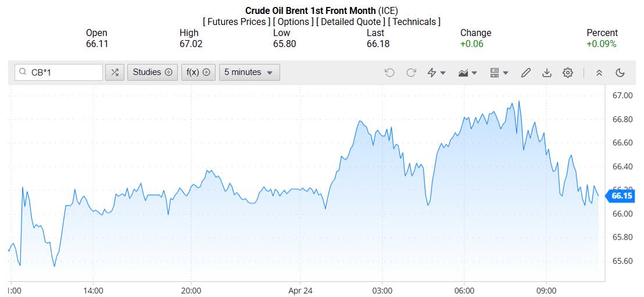Expand the chart type area dropdown
Screen dimensions: 644x297
468,73
